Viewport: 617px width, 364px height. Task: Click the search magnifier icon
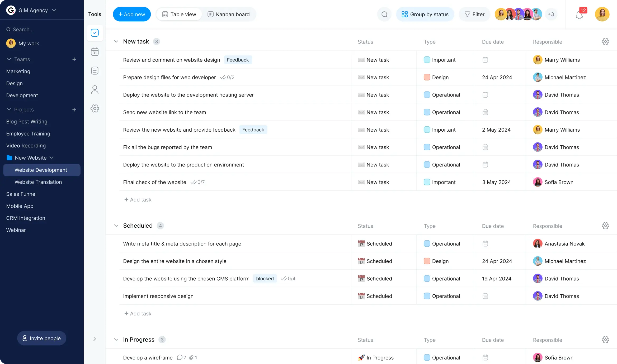click(x=385, y=14)
